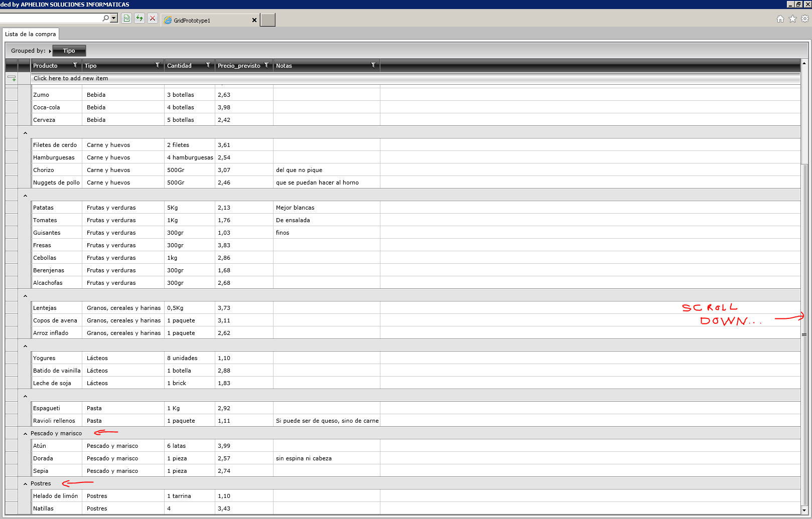Select the 'Copos de avena' product cell
This screenshot has height=519, width=812.
pyautogui.click(x=57, y=320)
